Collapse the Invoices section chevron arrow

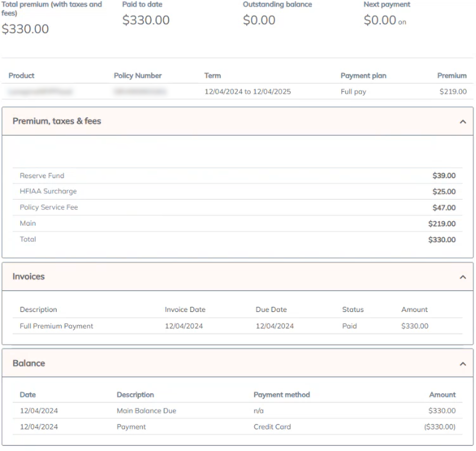(x=463, y=277)
